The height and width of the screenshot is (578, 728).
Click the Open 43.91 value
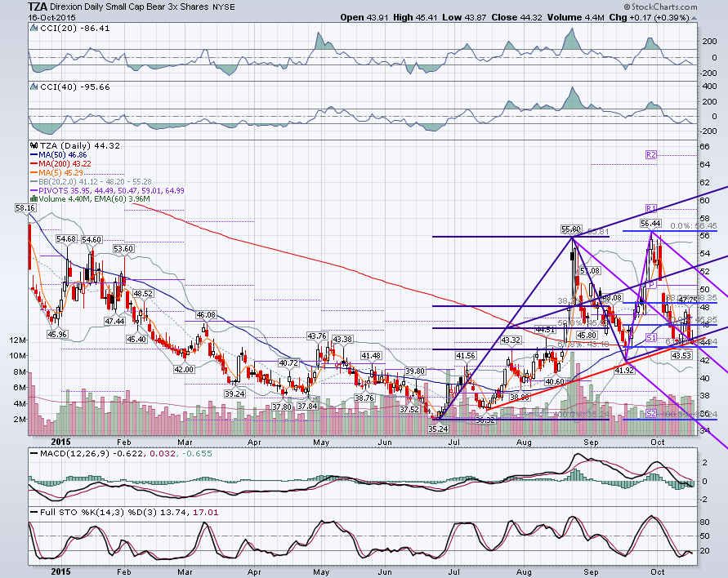(365, 18)
